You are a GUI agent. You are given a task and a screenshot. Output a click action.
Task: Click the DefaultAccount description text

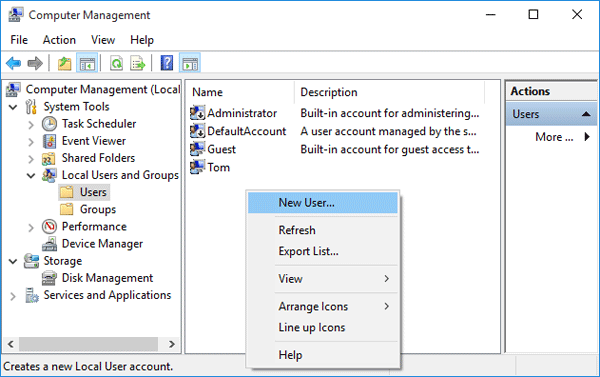click(388, 131)
